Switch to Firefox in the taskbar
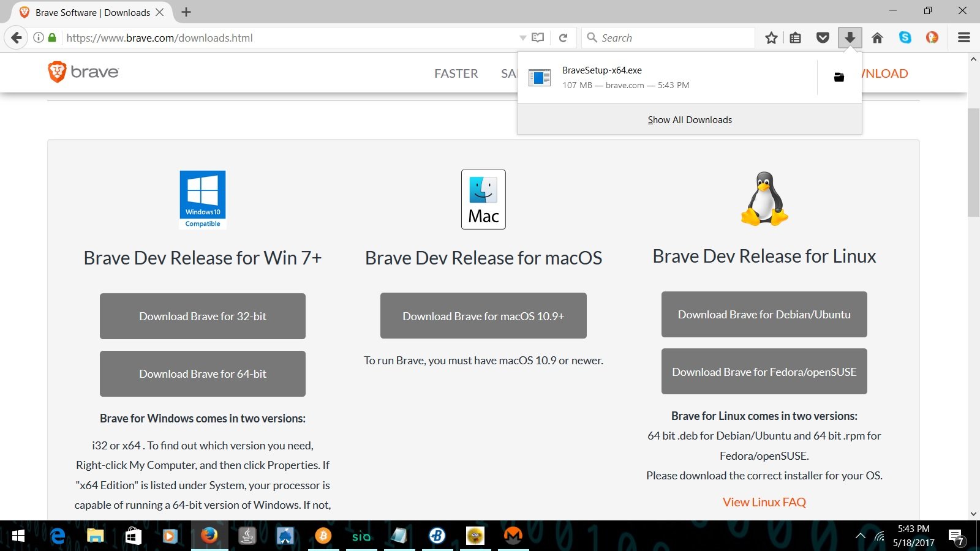Viewport: 980px width, 551px height. point(209,536)
